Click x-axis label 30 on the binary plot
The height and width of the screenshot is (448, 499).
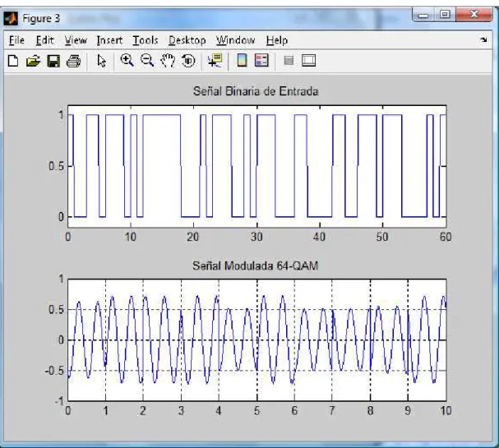pos(256,237)
